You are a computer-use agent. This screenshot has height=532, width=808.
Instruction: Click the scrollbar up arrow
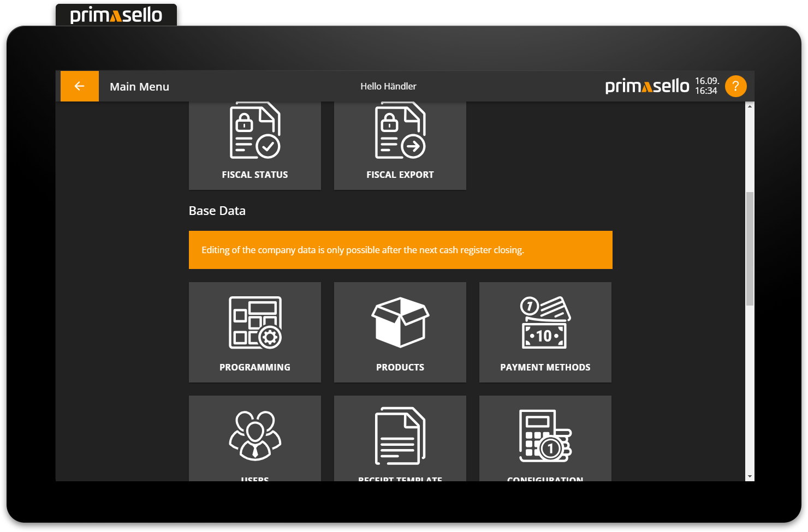[x=750, y=106]
